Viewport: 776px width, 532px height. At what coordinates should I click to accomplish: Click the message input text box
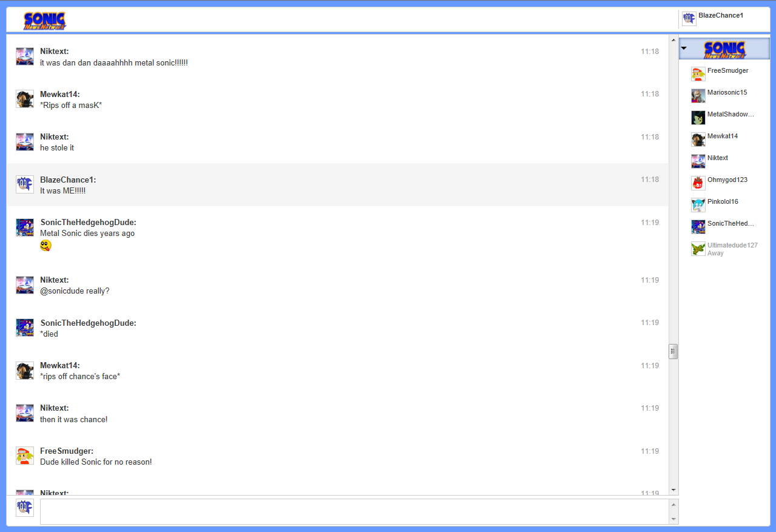pyautogui.click(x=354, y=511)
